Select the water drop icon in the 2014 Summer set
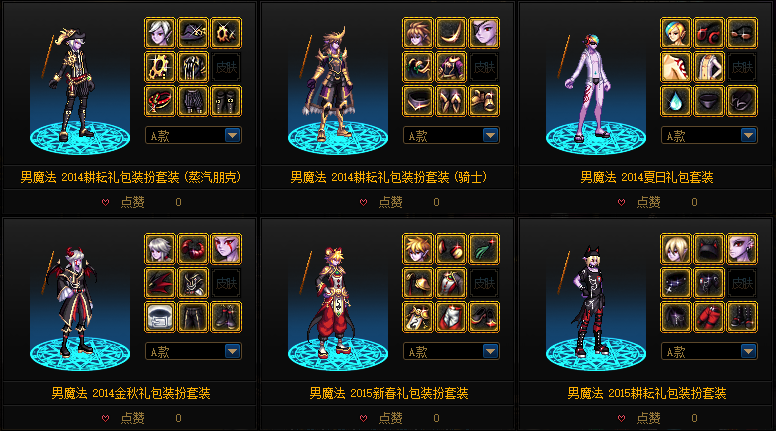 pos(676,101)
